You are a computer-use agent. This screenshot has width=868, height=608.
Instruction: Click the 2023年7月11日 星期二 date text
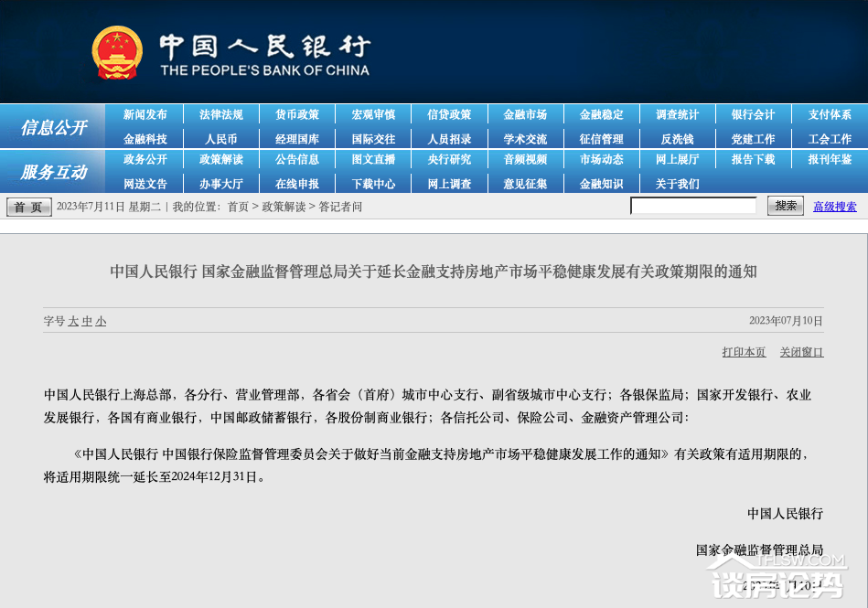[109, 207]
